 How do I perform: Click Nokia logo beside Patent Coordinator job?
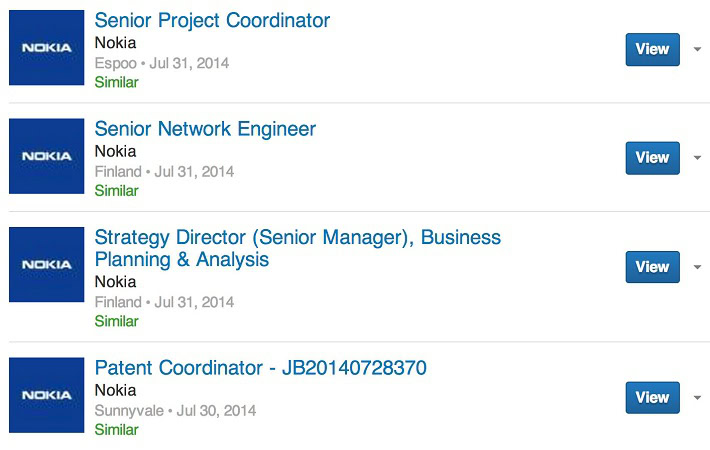point(46,395)
